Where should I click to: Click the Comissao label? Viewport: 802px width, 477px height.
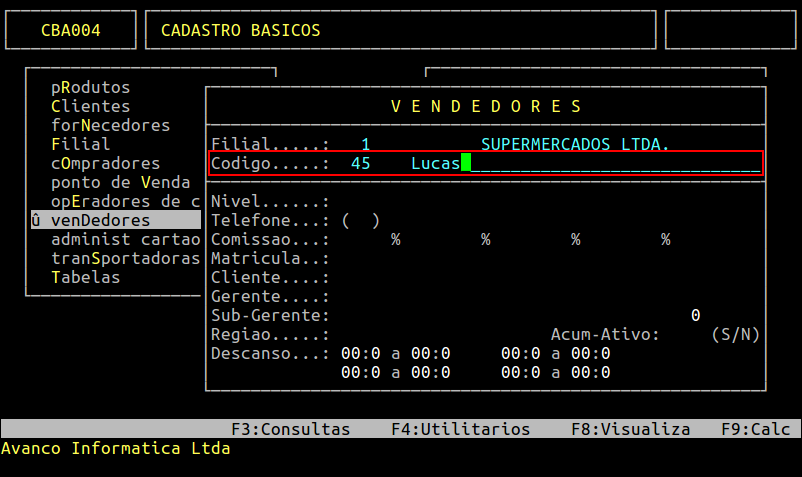pos(270,239)
